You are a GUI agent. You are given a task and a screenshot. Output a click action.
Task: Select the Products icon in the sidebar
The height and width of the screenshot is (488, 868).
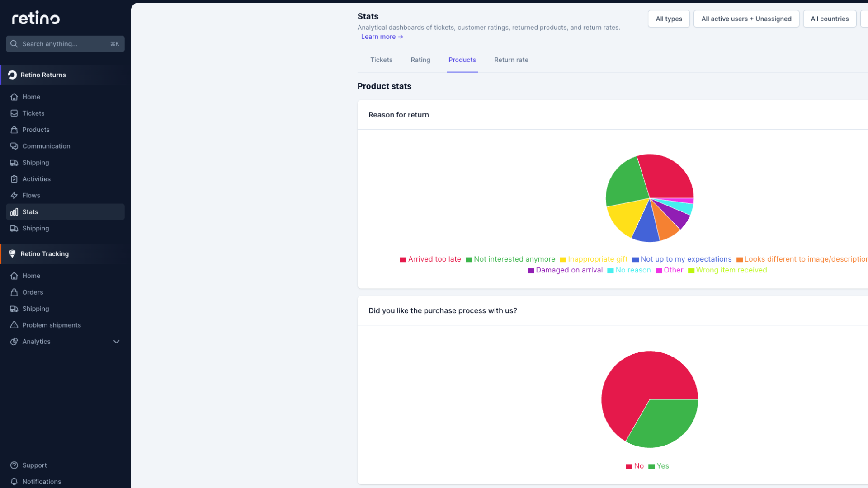pos(14,130)
